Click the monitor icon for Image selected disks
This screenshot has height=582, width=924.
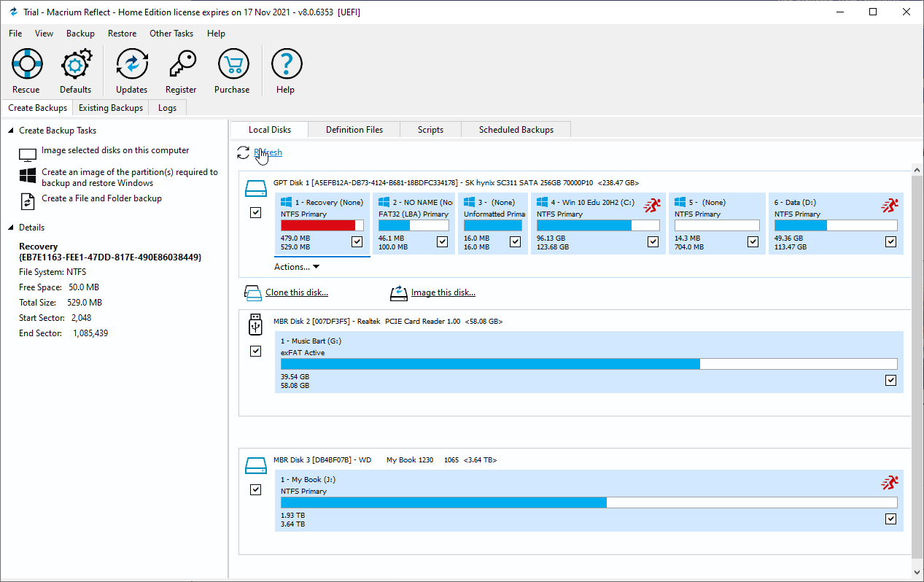(28, 155)
